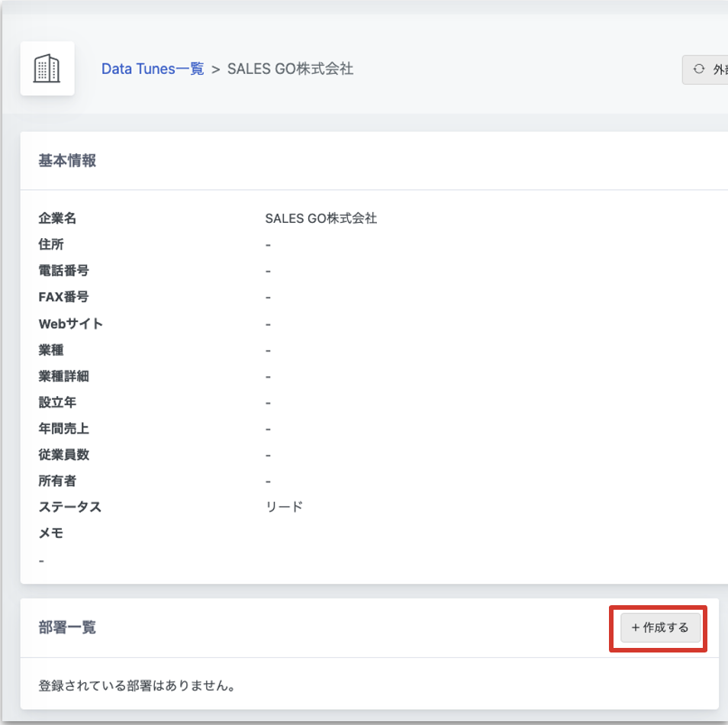Click the 業種詳細 field label

63,376
